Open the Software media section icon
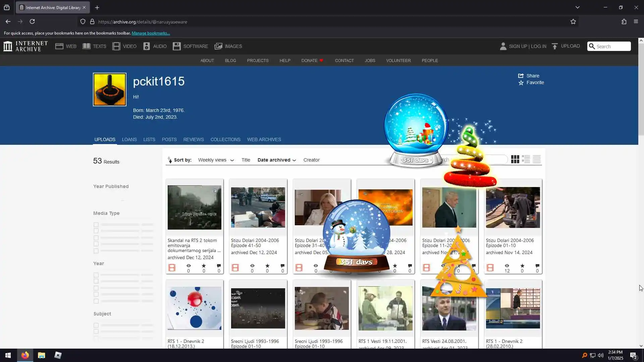 click(x=177, y=46)
